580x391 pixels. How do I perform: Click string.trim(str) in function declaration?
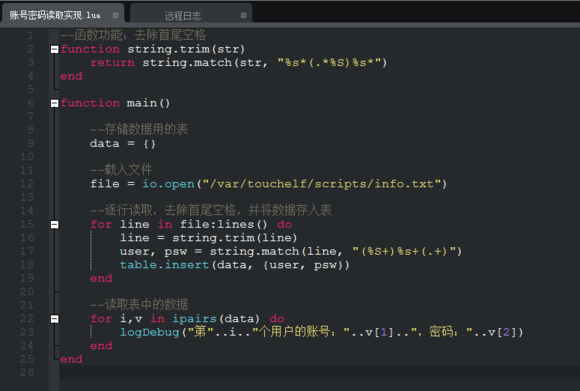186,49
